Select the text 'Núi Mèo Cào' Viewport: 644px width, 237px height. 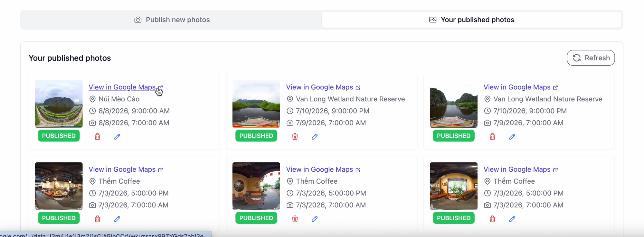pyautogui.click(x=119, y=99)
